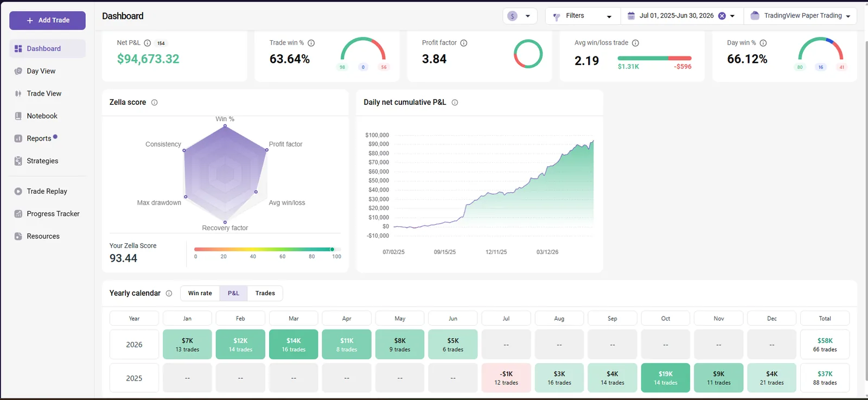Click Zella score info icon

154,103
